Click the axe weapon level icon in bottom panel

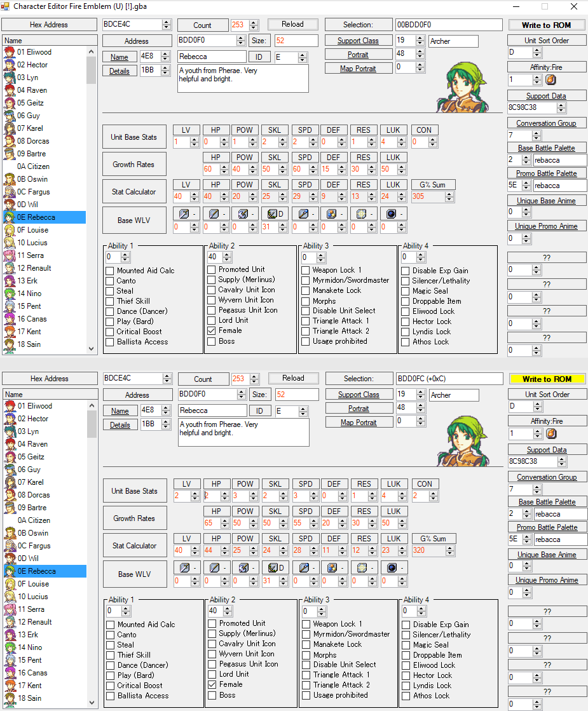243,567
